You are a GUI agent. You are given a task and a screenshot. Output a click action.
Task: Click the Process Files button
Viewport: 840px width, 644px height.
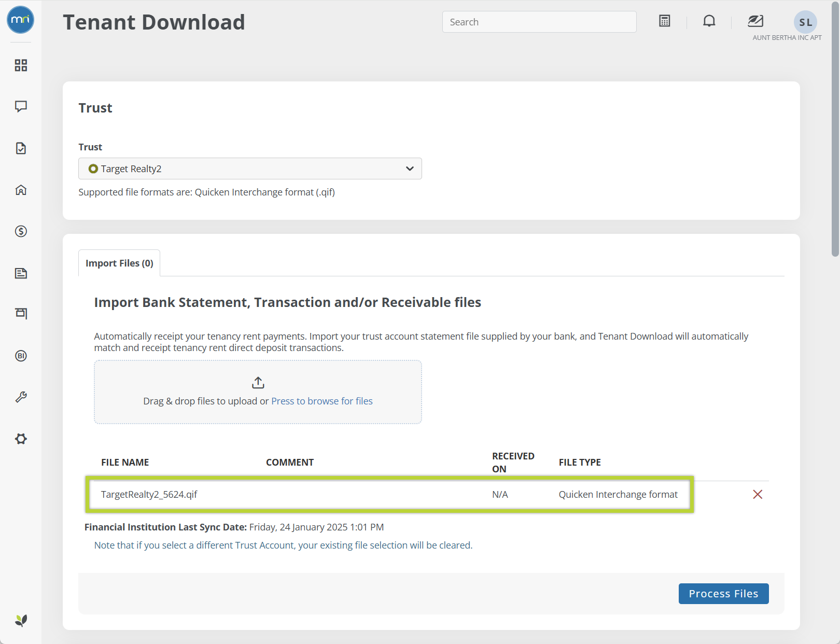coord(723,594)
